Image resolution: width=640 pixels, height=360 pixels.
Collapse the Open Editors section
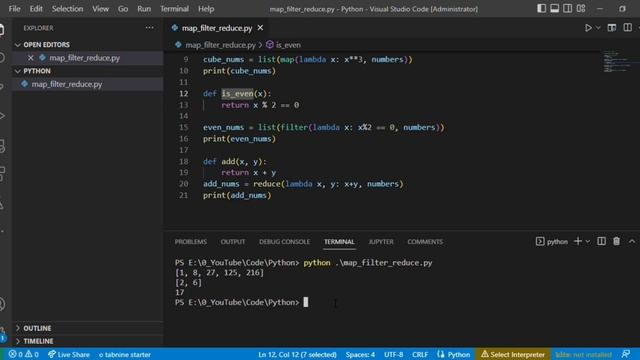(x=47, y=44)
